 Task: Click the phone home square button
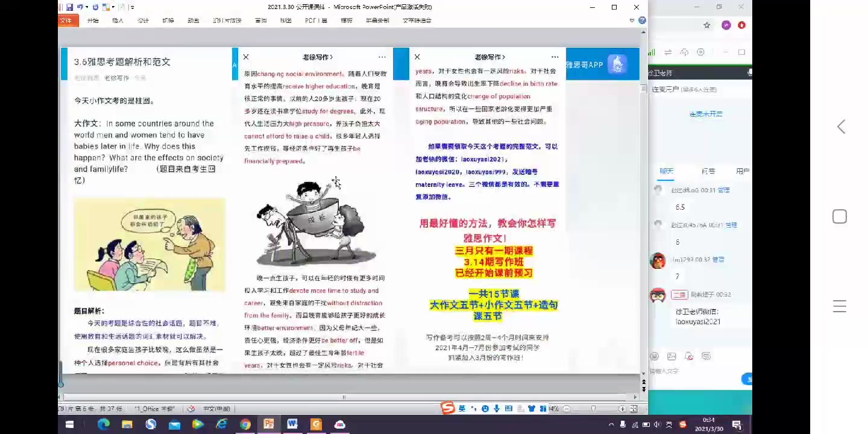pyautogui.click(x=840, y=216)
